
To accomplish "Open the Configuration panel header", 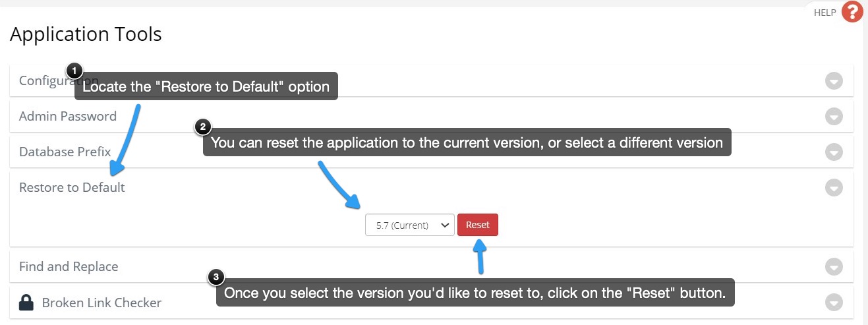I will pos(432,81).
